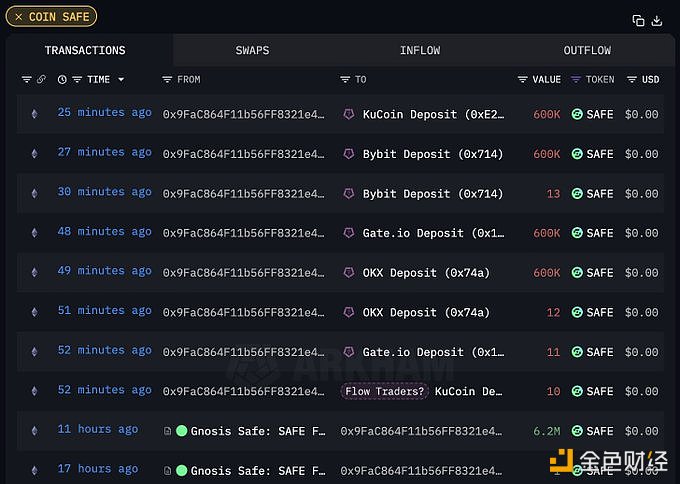
Task: Open the Ethereum icon of 49 minutes ago row
Action: tap(34, 272)
